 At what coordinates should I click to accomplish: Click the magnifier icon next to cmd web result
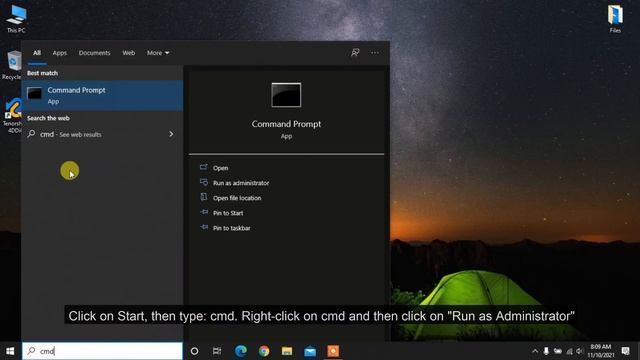pyautogui.click(x=31, y=133)
